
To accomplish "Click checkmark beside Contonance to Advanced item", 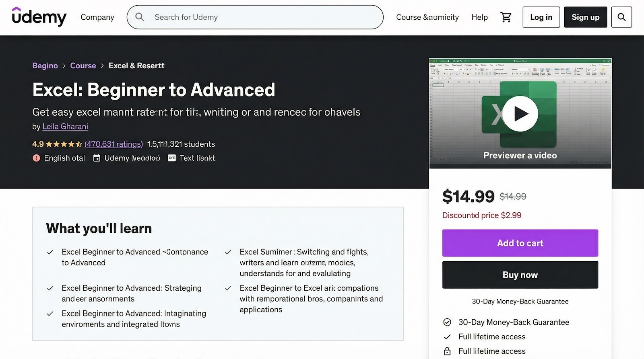I will click(50, 252).
